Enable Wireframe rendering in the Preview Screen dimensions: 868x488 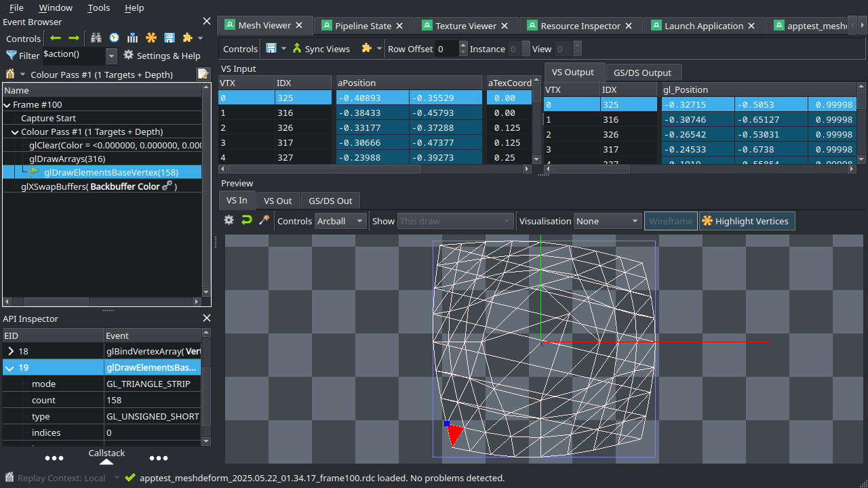tap(671, 220)
